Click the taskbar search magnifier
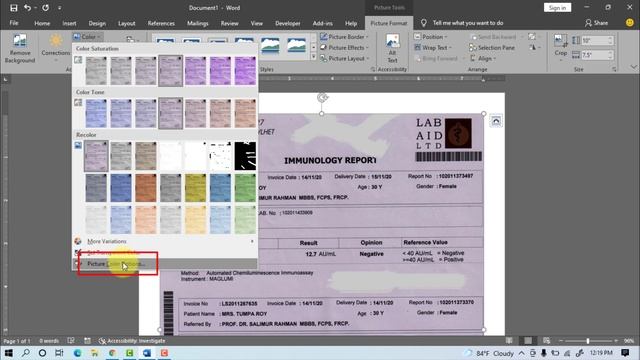This screenshot has width=640, height=360. (25, 353)
